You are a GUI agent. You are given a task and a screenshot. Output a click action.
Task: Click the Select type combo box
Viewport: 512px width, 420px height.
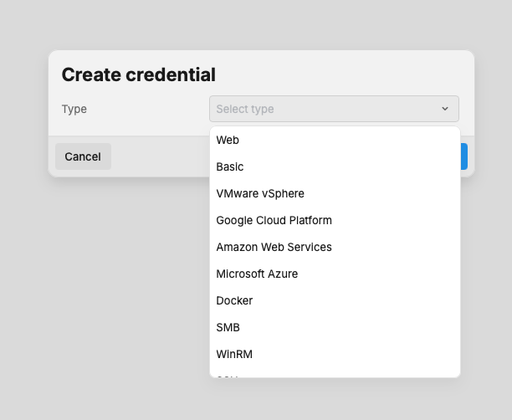pyautogui.click(x=334, y=109)
